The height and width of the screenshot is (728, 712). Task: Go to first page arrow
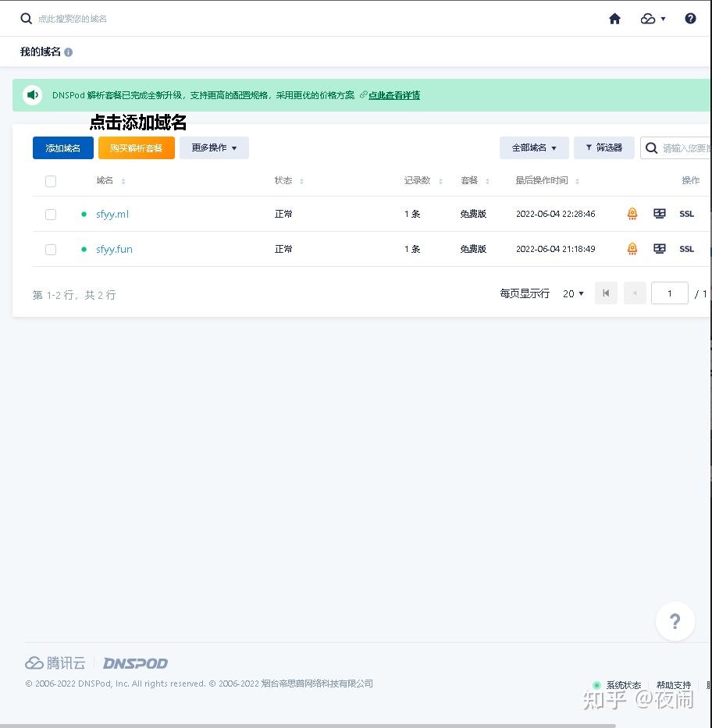[x=606, y=293]
